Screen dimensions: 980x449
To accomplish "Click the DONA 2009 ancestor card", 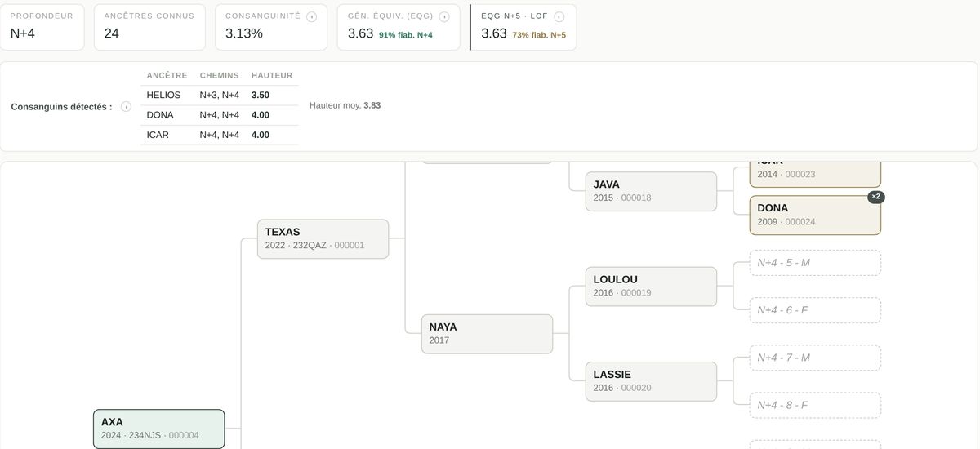I will click(x=815, y=215).
